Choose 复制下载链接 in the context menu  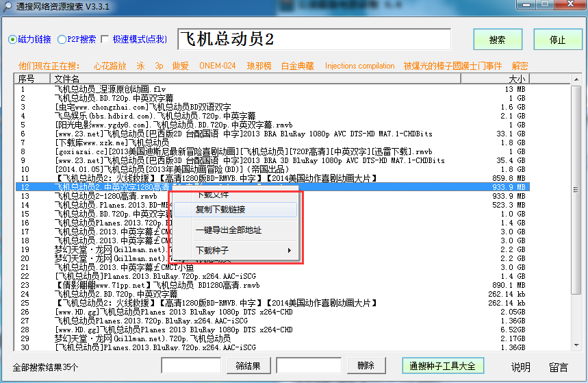[x=235, y=210]
